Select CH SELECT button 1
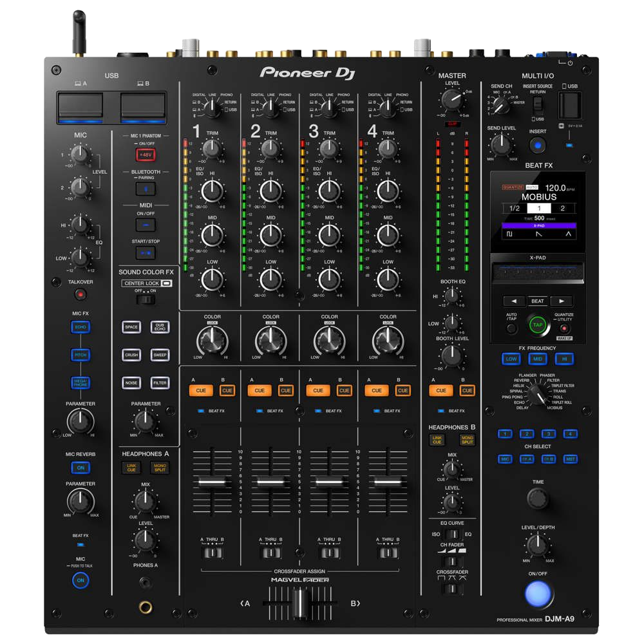Viewport: 644px width, 644px height. [x=505, y=433]
